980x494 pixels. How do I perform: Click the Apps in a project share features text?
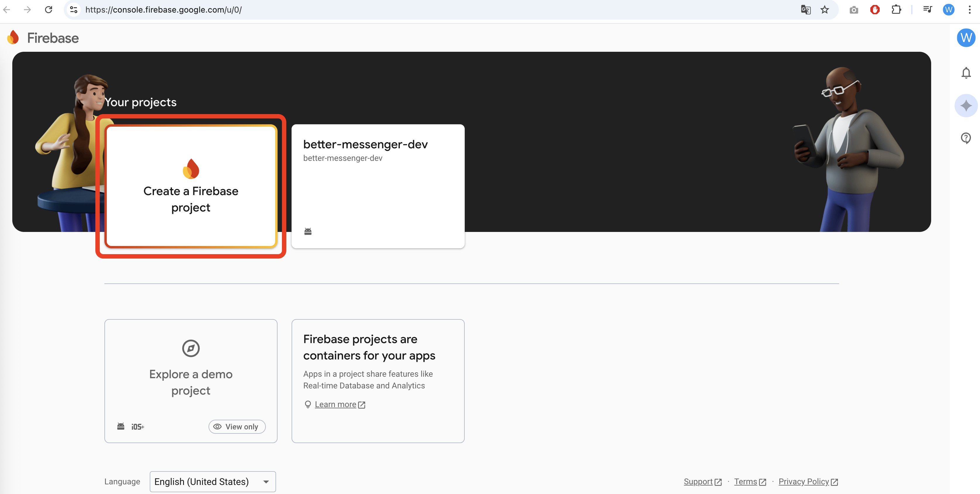pyautogui.click(x=368, y=379)
